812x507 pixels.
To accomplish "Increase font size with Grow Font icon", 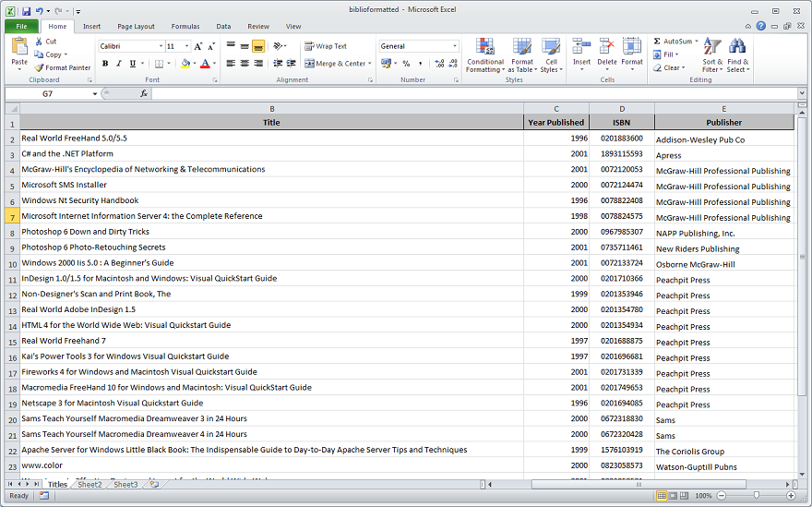I will (x=197, y=47).
